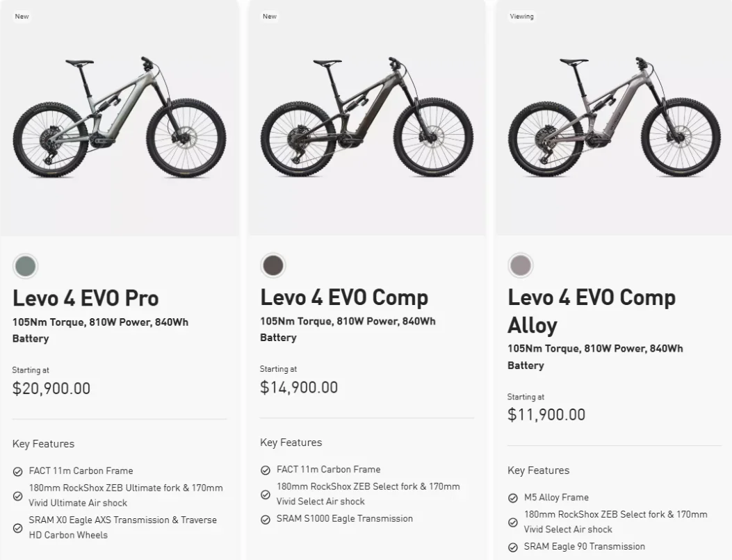732x560 pixels.
Task: Select the silver-mauve swatch for Comp Alloy
Action: (x=520, y=265)
